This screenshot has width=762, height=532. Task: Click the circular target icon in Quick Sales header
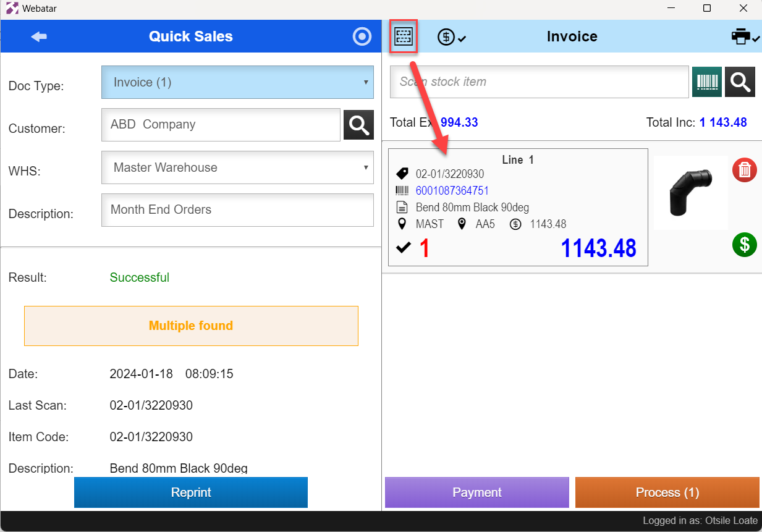tap(362, 36)
